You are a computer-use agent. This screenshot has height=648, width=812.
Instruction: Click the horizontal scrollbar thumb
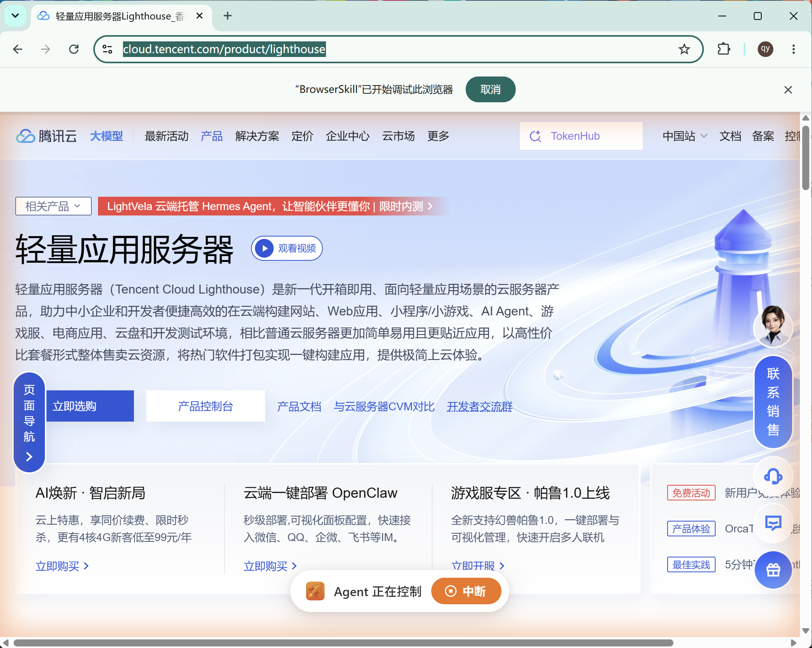pos(343,643)
